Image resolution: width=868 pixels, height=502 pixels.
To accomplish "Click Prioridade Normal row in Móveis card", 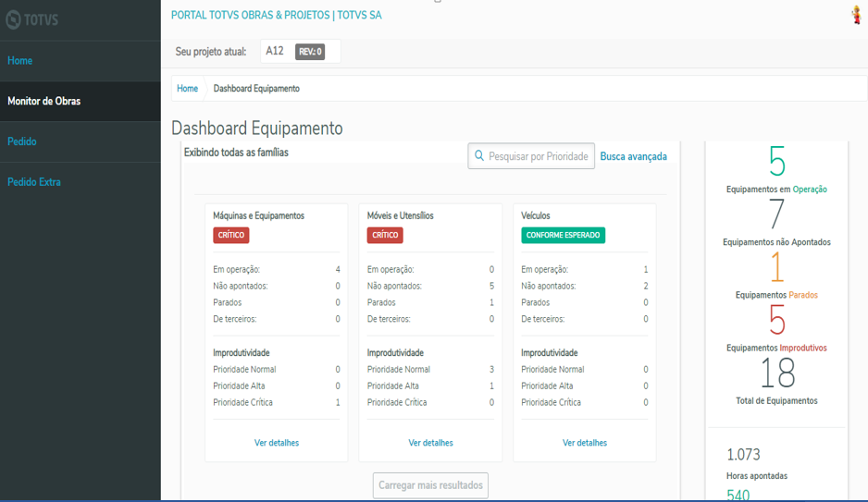I will coord(430,369).
